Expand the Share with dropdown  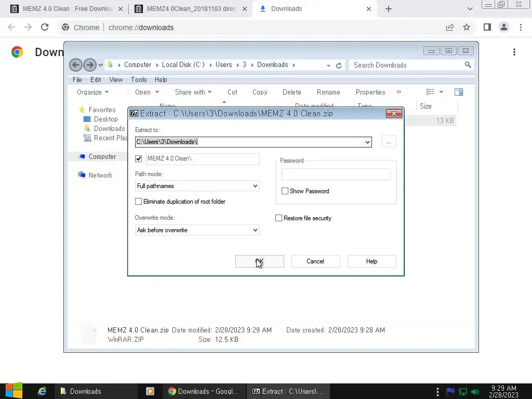tap(193, 92)
